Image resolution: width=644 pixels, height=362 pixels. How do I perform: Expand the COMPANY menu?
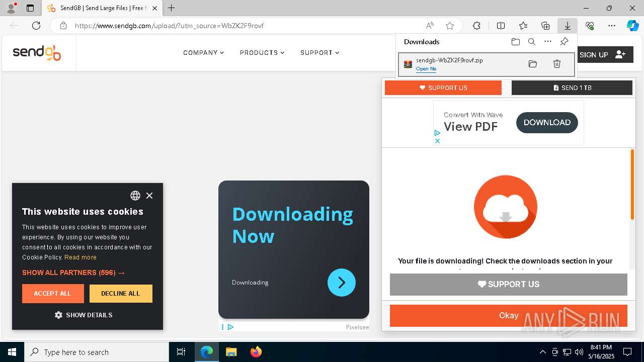coord(204,53)
